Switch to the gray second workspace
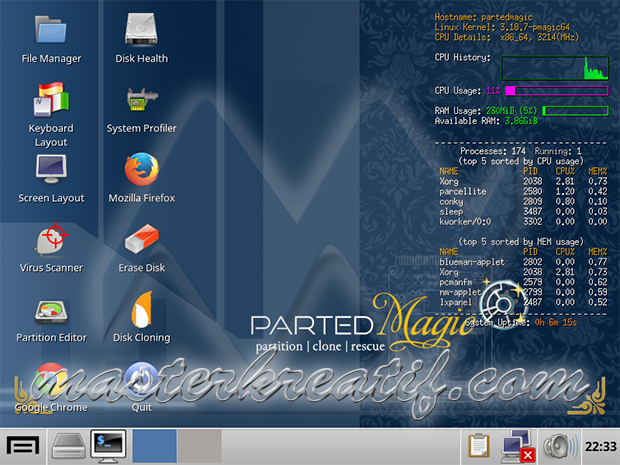The width and height of the screenshot is (620, 465). (x=199, y=446)
